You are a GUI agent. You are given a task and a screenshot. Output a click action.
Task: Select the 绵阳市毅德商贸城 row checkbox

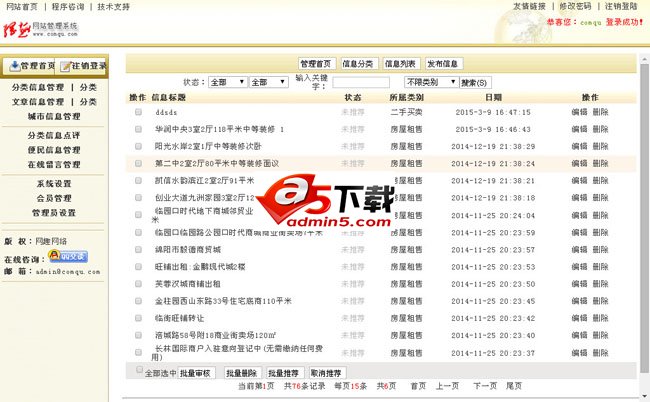click(138, 249)
